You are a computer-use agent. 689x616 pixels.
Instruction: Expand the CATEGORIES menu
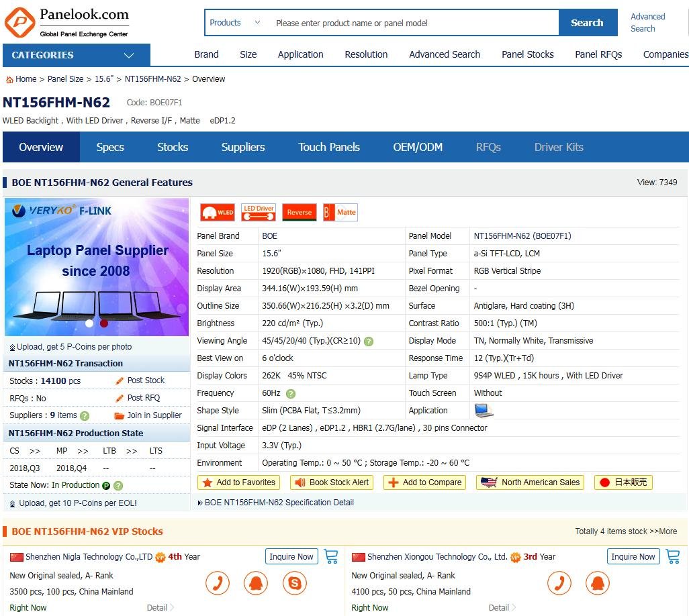point(76,55)
